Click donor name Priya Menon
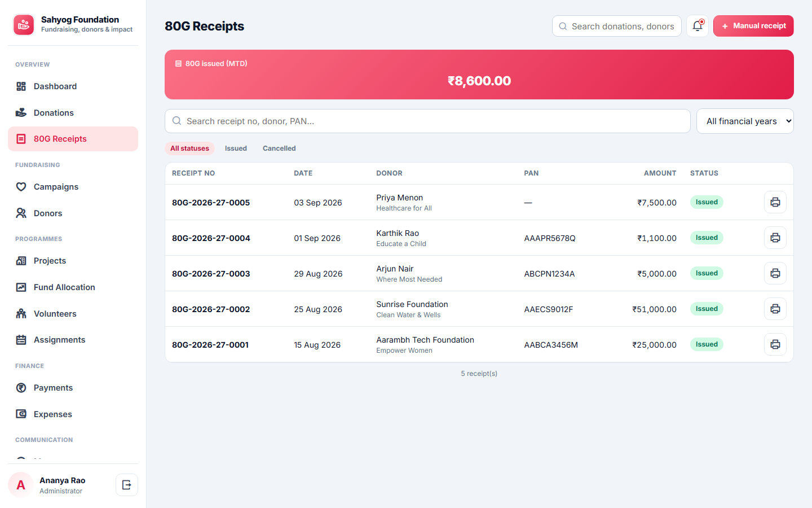Screen dimensions: 812x508 pos(400,198)
